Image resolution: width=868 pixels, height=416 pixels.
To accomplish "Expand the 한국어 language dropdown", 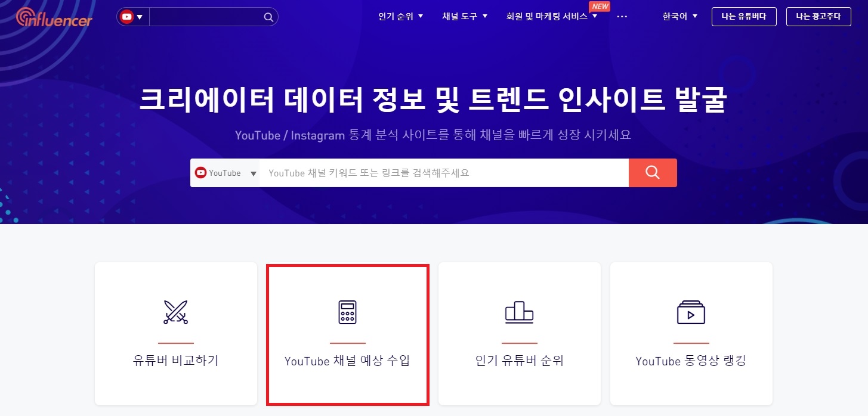I will tap(680, 16).
